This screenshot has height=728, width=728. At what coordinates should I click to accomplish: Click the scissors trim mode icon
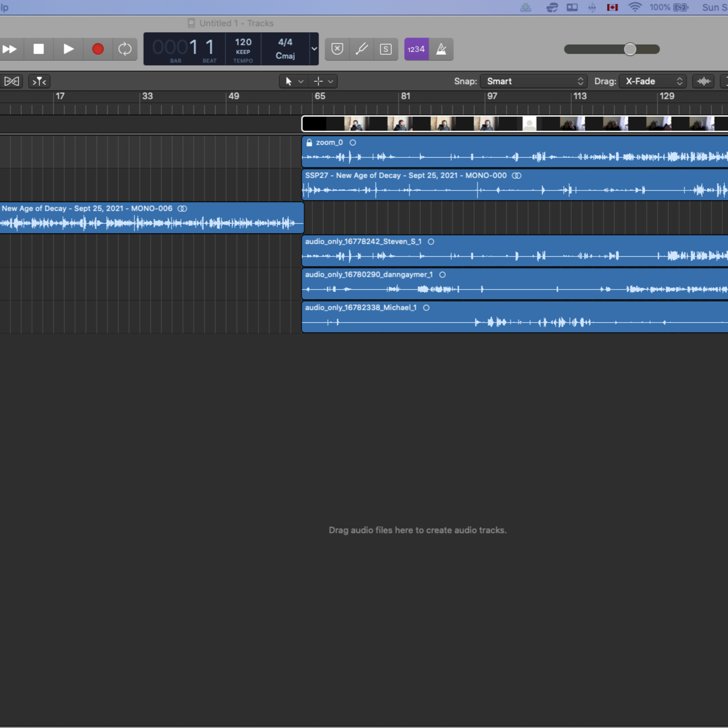tap(12, 81)
